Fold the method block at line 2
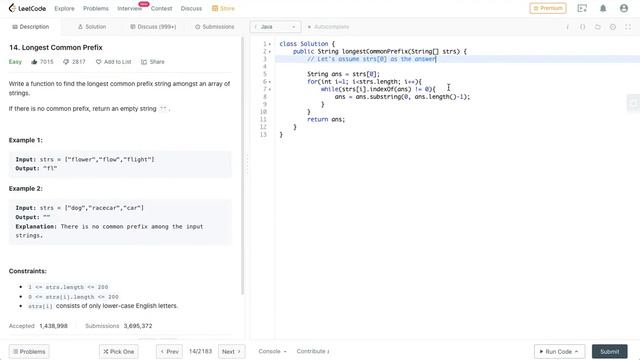 [270, 51]
